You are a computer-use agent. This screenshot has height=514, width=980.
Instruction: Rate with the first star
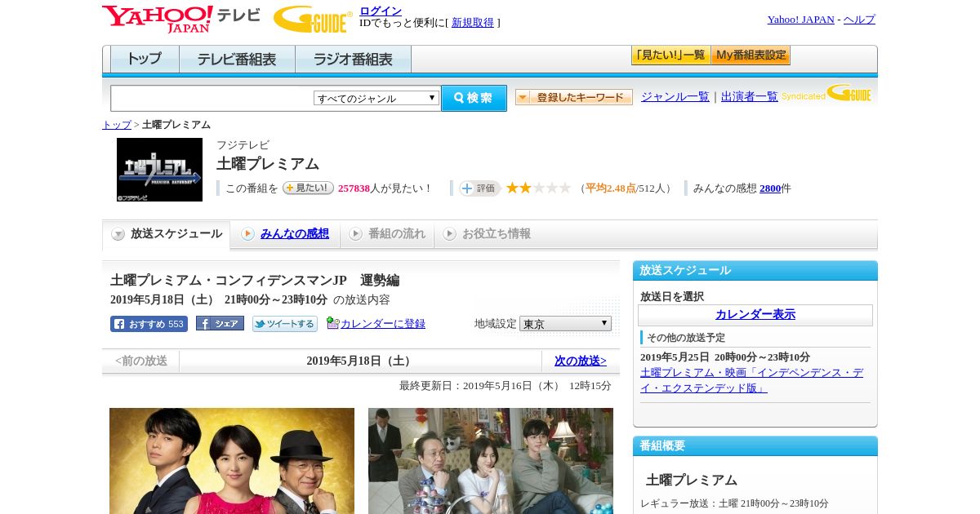tap(512, 188)
